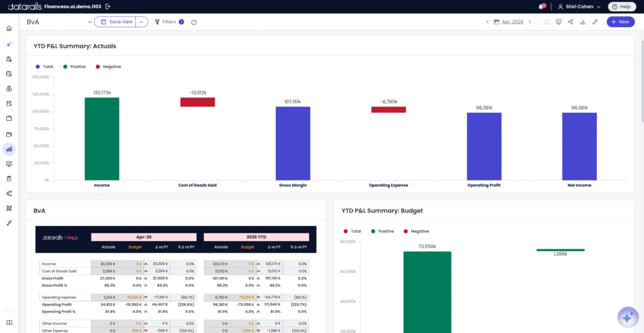Click the Help button
The width and height of the screenshot is (644, 333).
point(622,6)
